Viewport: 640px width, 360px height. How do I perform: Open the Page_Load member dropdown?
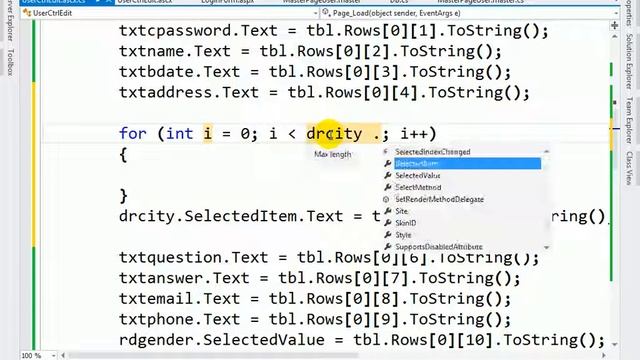(616, 13)
